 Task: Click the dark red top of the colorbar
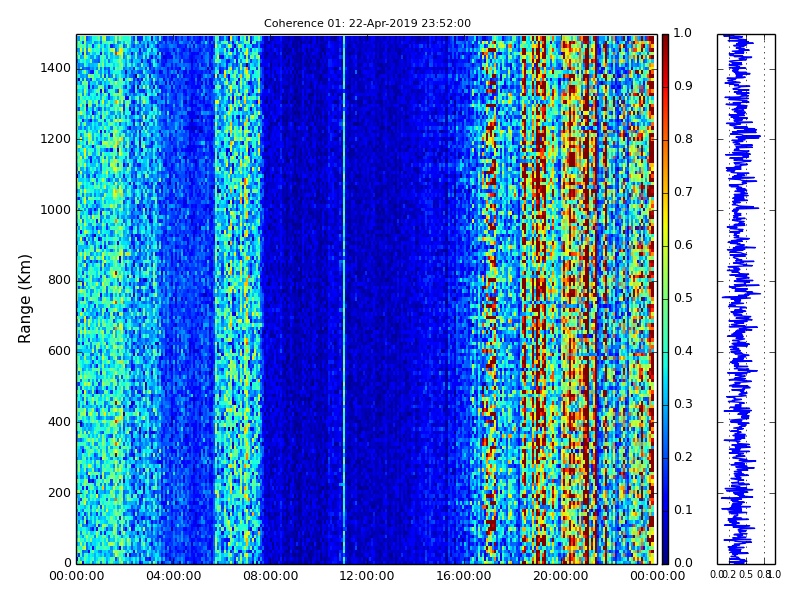click(x=665, y=46)
